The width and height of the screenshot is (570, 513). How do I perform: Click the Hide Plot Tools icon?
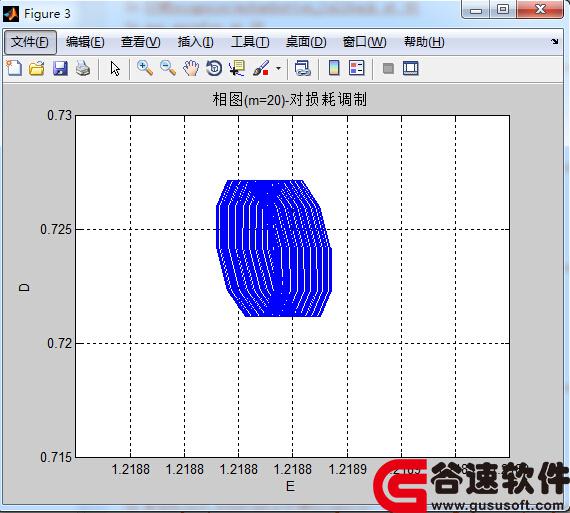pyautogui.click(x=388, y=68)
